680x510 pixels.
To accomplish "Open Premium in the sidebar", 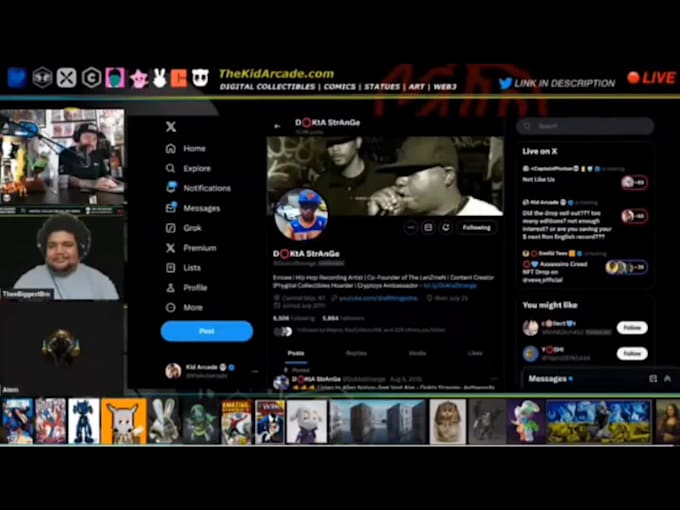I will click(191, 248).
